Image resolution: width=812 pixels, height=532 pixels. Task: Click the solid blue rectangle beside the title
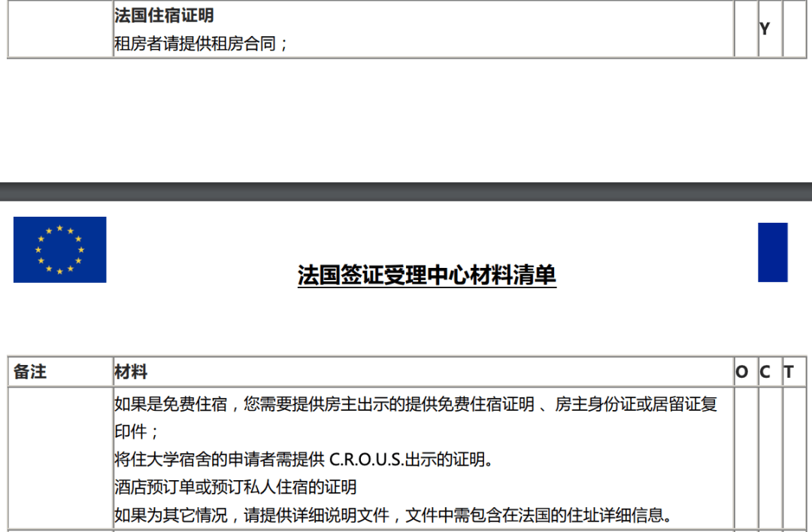click(772, 252)
